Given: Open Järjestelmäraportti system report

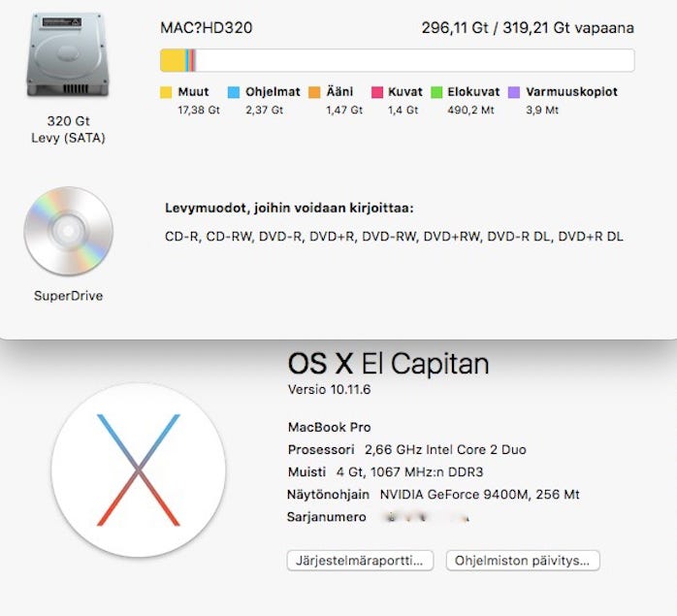Looking at the screenshot, I should tap(360, 561).
